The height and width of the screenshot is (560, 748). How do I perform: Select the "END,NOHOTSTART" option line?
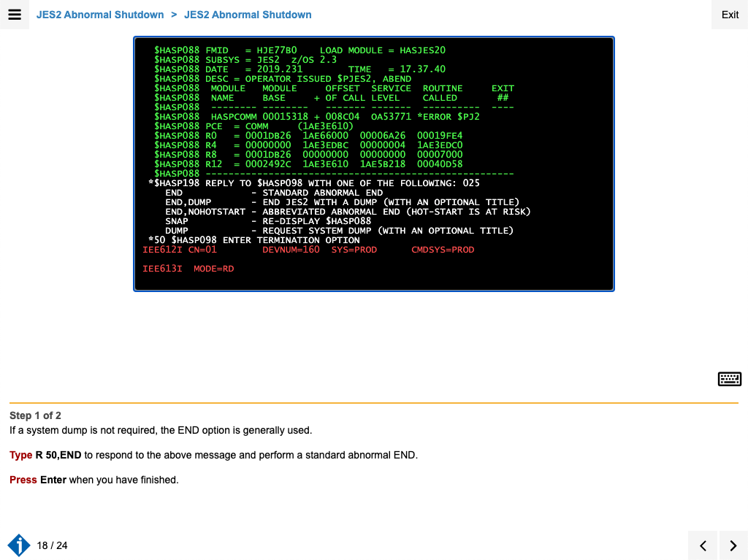point(348,212)
